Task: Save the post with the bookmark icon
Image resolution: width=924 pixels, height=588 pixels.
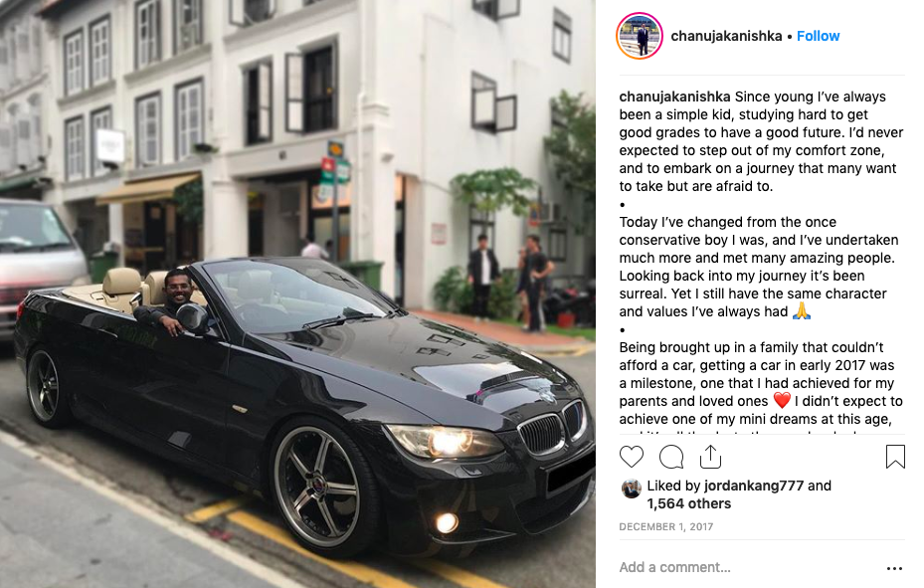Action: click(895, 457)
